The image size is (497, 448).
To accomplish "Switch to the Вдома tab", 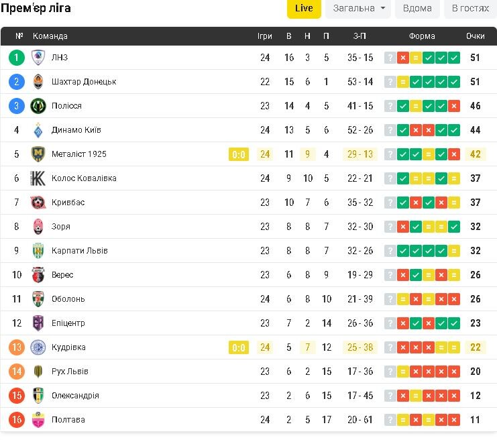I will (417, 8).
